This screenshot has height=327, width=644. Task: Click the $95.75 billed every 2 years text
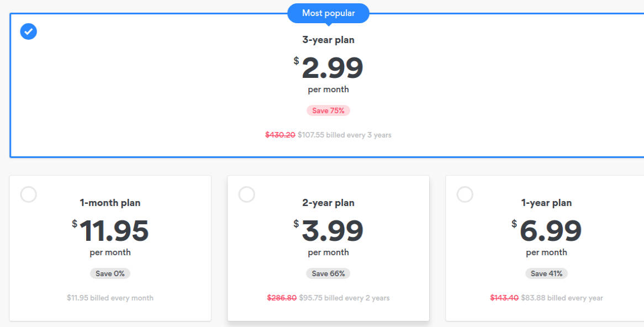[344, 298]
